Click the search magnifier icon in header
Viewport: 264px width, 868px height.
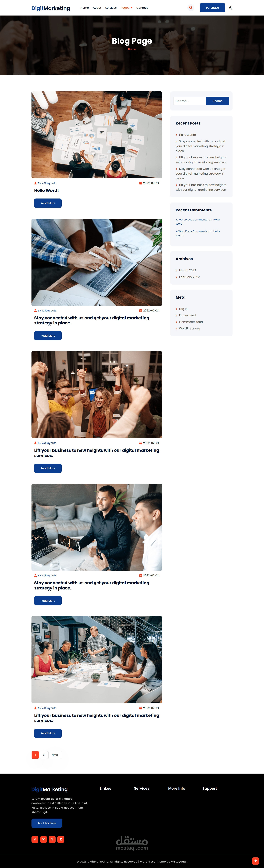(x=191, y=7)
